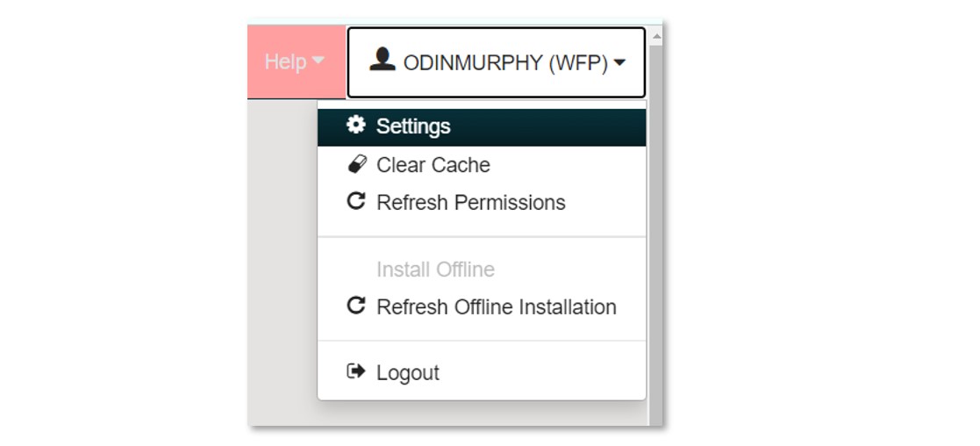Select the Settings menu entry
The image size is (980, 446).
[482, 127]
